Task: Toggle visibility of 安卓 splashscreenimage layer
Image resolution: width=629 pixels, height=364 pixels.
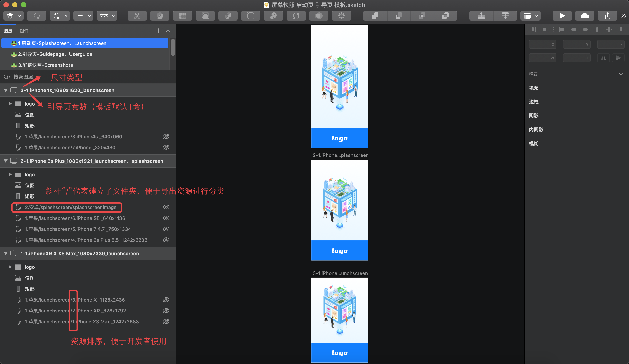Action: 166,207
